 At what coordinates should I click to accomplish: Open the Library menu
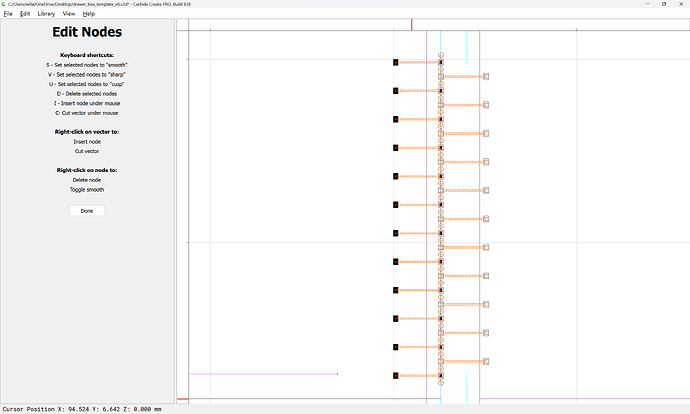[x=46, y=14]
